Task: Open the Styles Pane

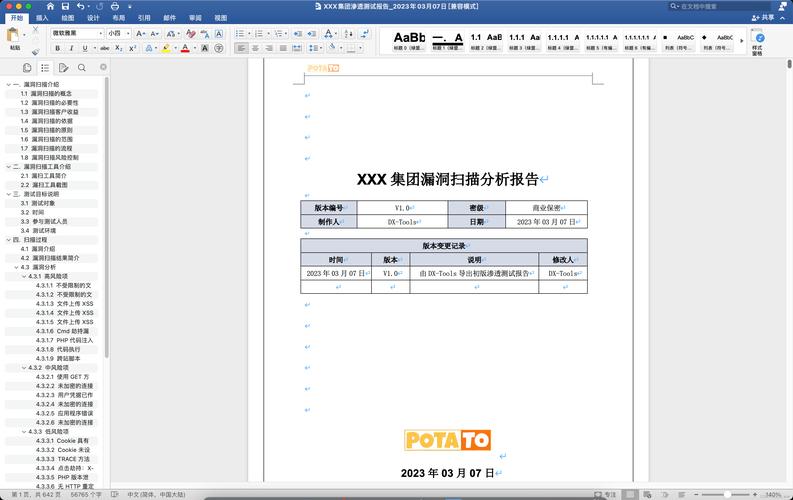Action: point(758,42)
